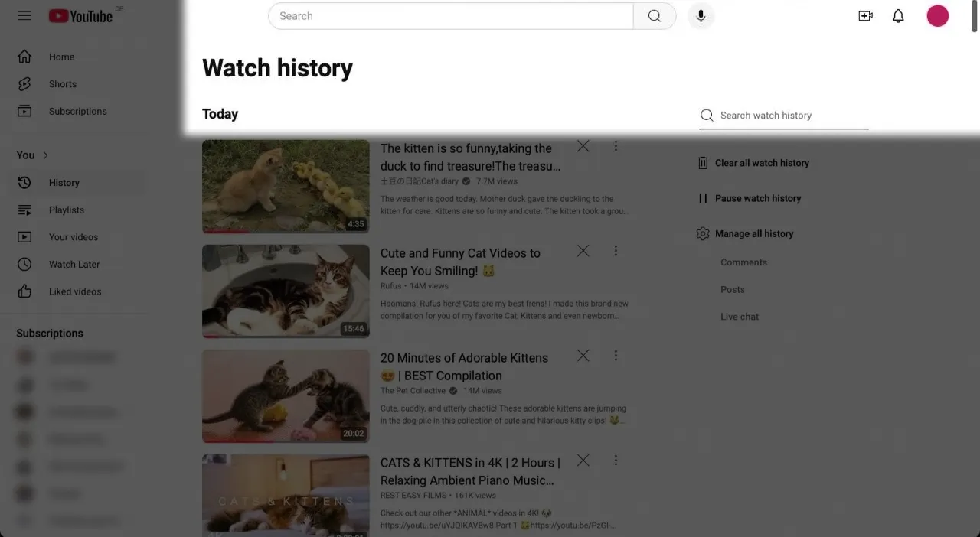Open the notifications bell

pos(898,16)
